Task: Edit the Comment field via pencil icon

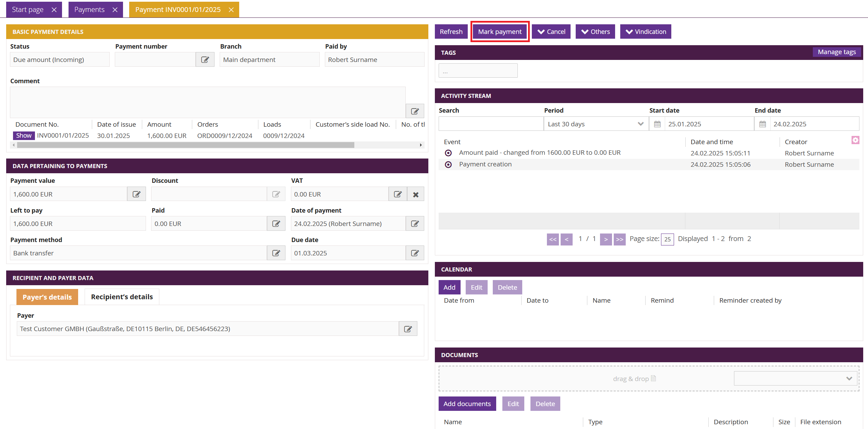Action: [x=415, y=111]
